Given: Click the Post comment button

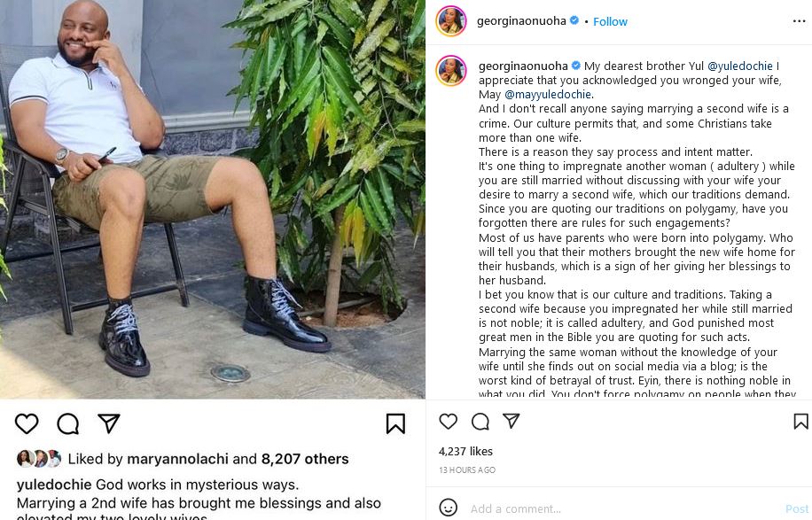Looking at the screenshot, I should click(797, 508).
